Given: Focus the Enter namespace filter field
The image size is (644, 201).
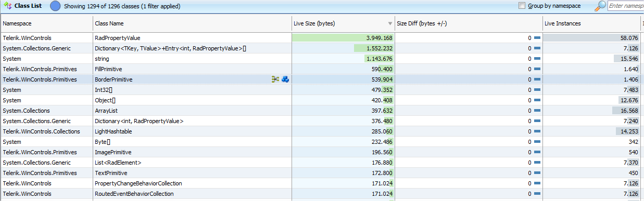Looking at the screenshot, I should pos(626,6).
